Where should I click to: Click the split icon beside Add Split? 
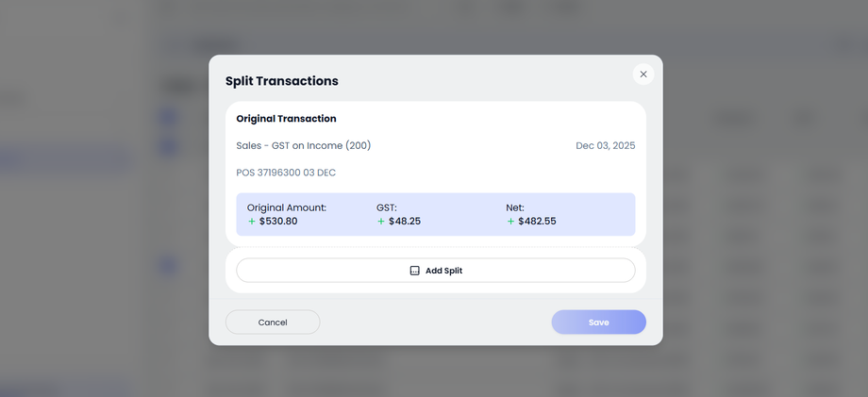tap(414, 271)
